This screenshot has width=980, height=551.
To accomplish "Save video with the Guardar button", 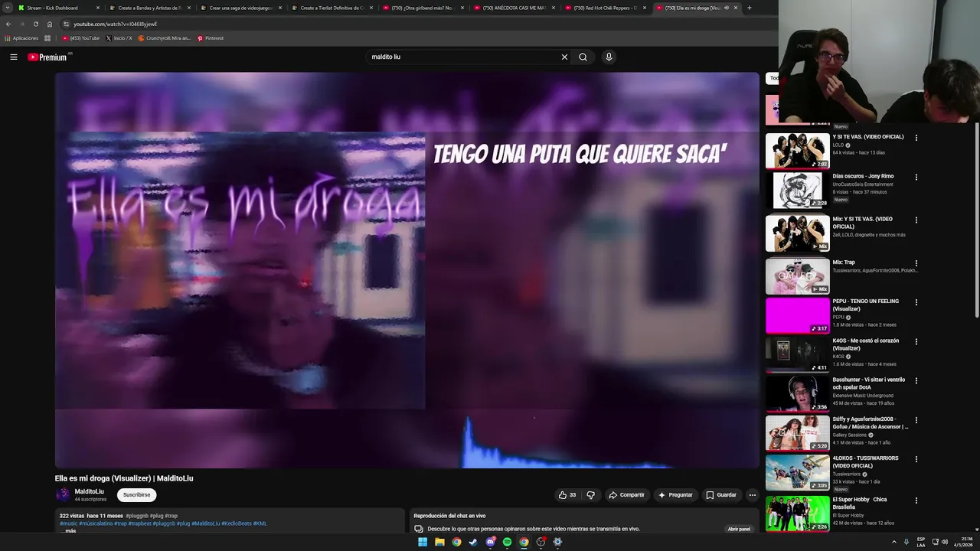I will (x=721, y=495).
